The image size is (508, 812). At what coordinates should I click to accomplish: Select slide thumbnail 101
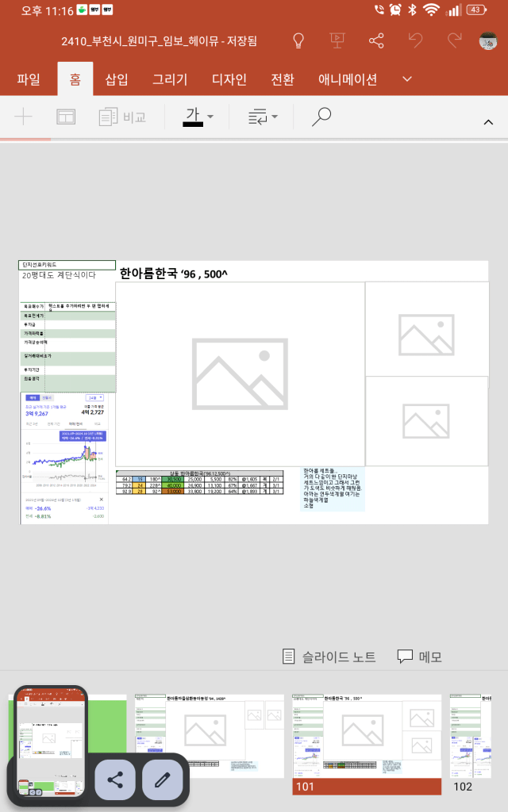367,744
